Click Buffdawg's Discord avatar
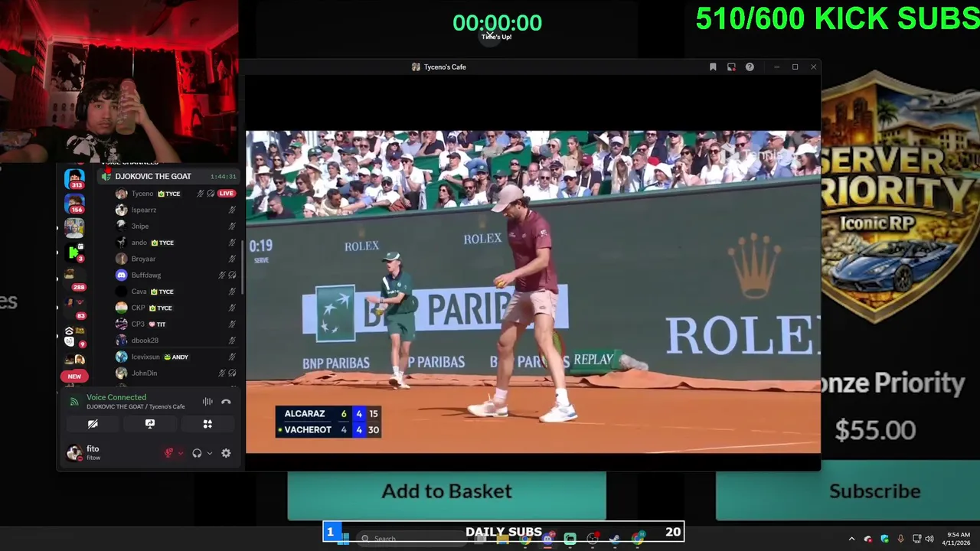The height and width of the screenshot is (551, 980). point(121,275)
